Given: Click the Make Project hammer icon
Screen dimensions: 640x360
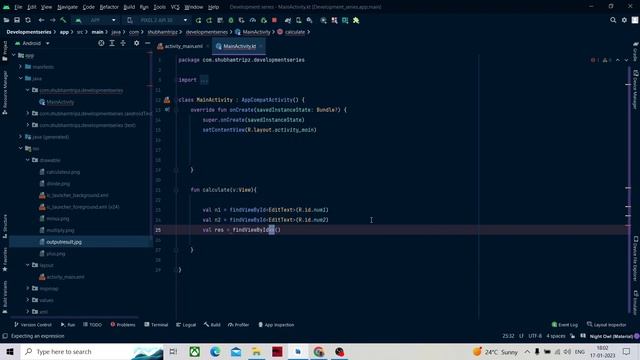Looking at the screenshot, I should click(63, 20).
